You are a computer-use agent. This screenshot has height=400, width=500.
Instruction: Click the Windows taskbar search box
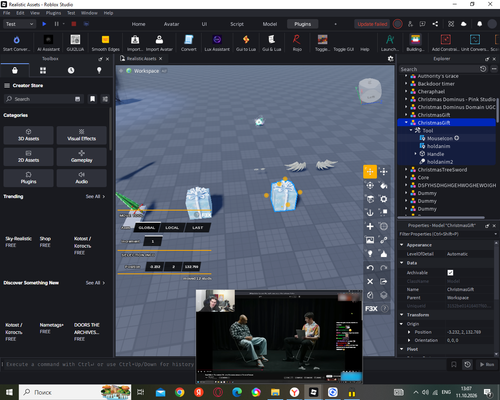(75, 392)
